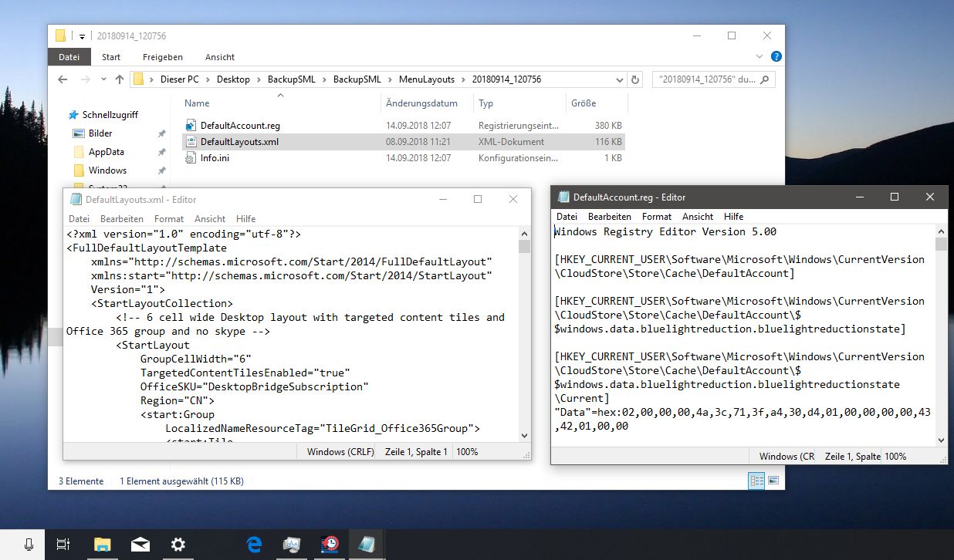This screenshot has height=560, width=954.
Task: Refresh the Explorer folder view
Action: tap(635, 79)
